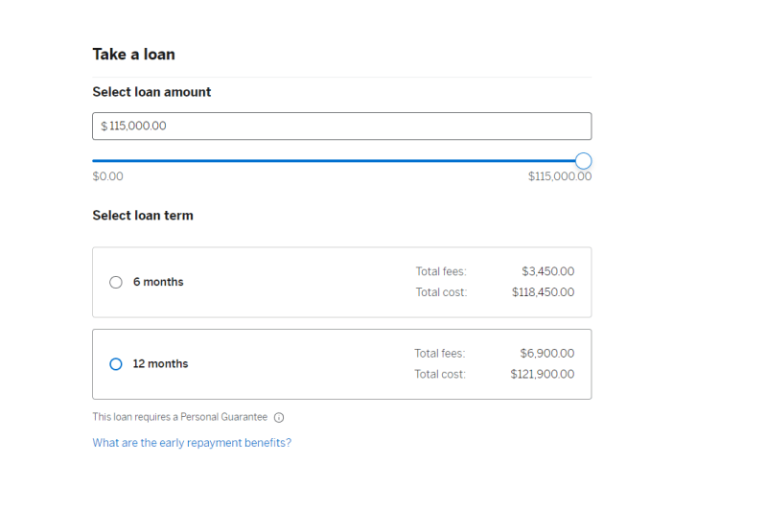
Task: Select the 6 months radio button
Action: (x=116, y=282)
